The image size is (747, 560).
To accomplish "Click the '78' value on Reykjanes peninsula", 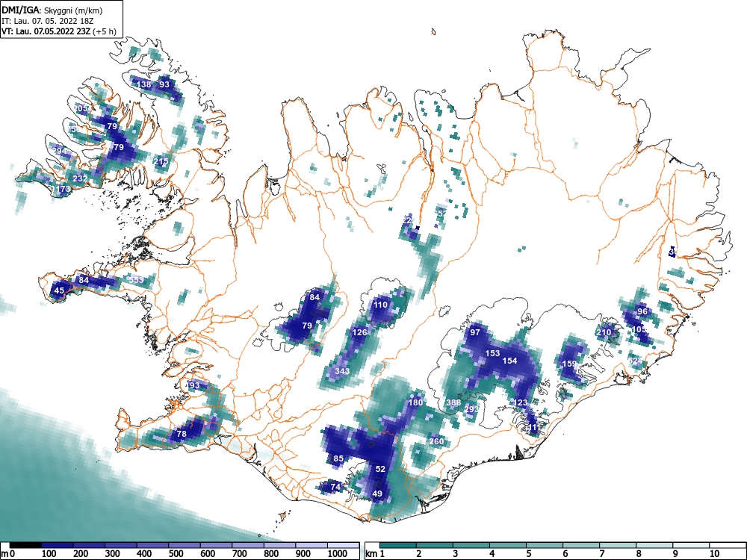I will tap(182, 435).
